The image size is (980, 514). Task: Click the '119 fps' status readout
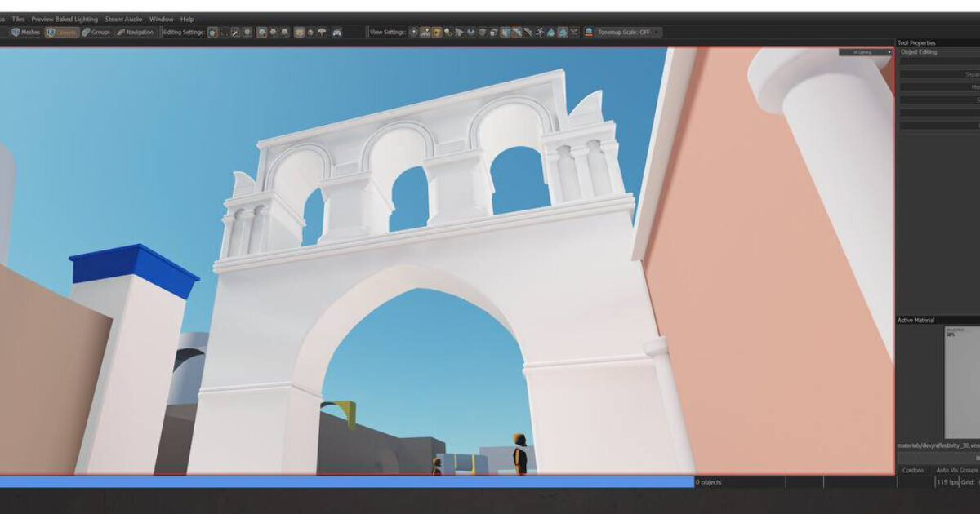coord(947,482)
